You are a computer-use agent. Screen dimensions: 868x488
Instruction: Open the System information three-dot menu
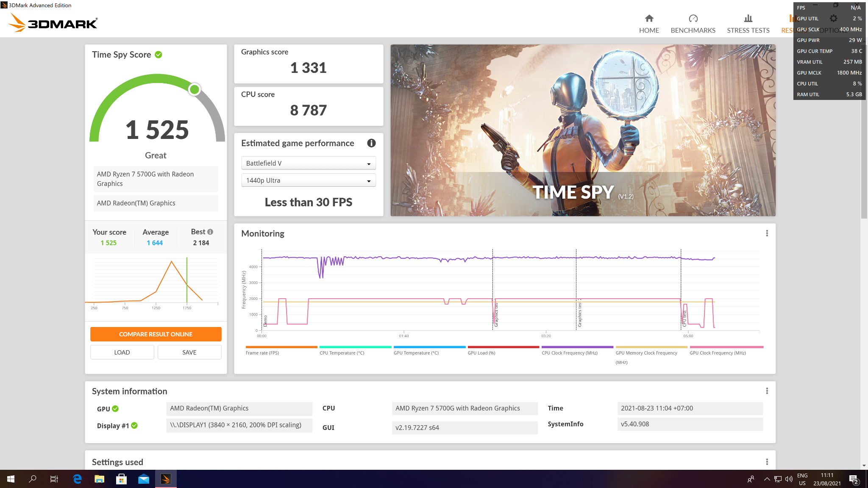(x=766, y=391)
